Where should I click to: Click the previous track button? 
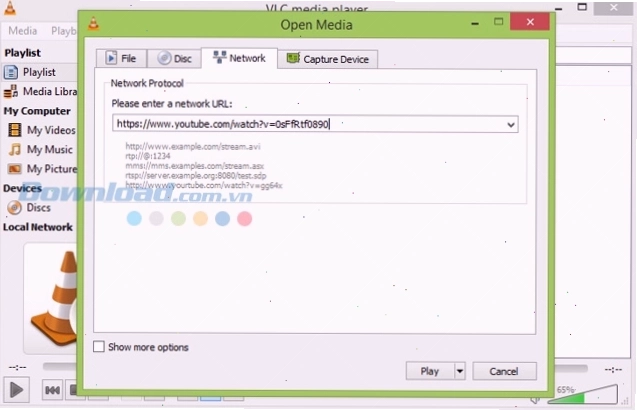tap(52, 390)
